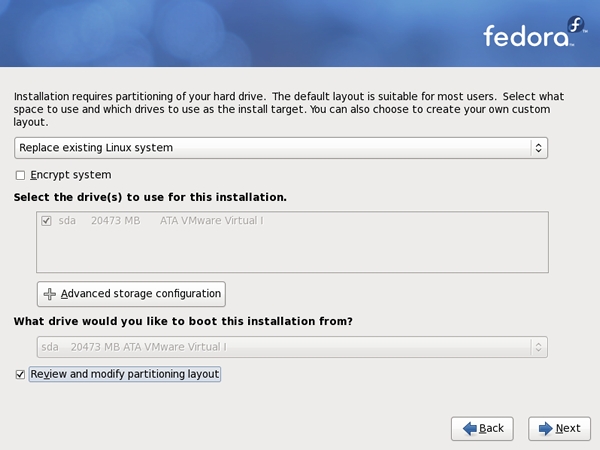The image size is (600, 450).
Task: Select the sda 20473 MB drive row
Action: coord(292,221)
